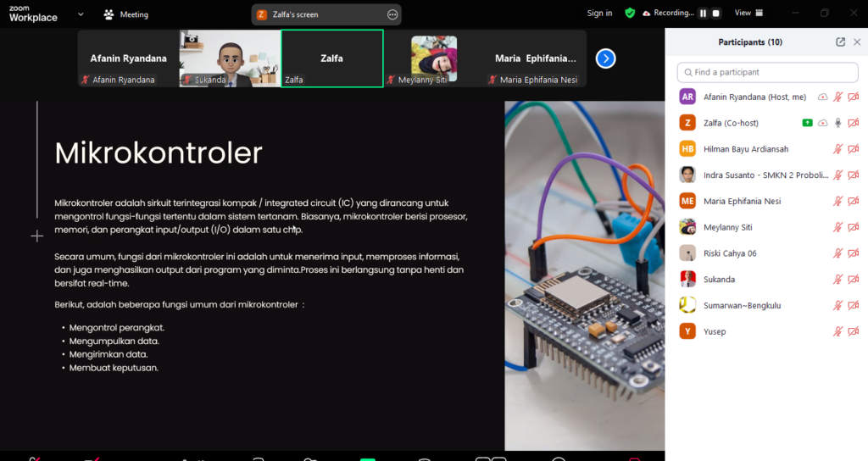Select Zalfa's screen tab
Image resolution: width=868 pixels, height=461 pixels.
(x=326, y=15)
